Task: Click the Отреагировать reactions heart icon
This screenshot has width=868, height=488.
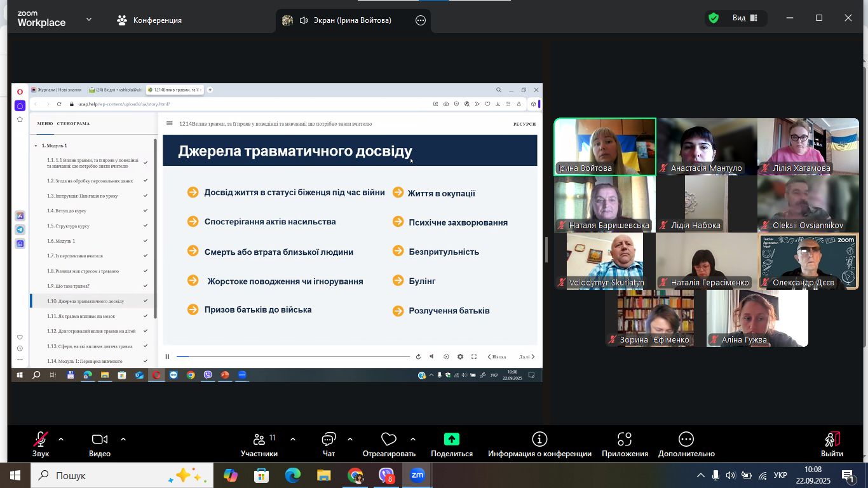Action: 389,440
